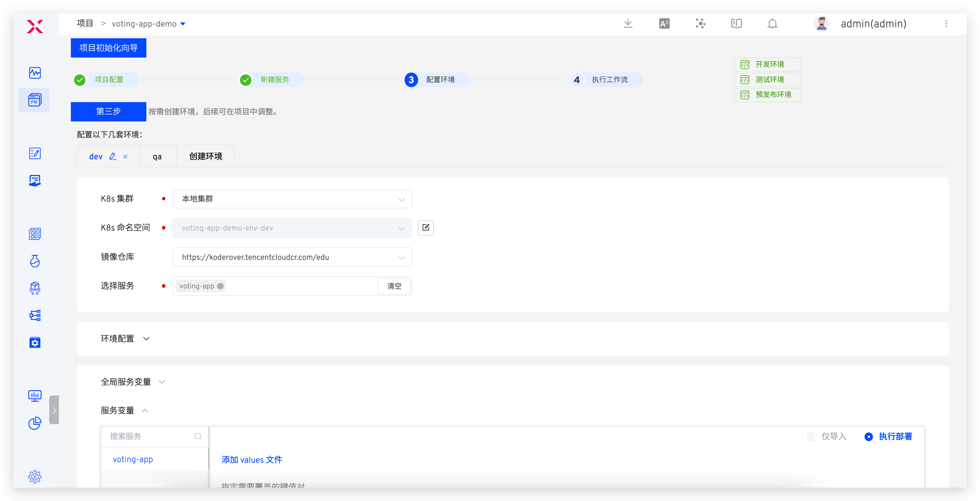Open system settings gear in the sidebar

coord(35,476)
